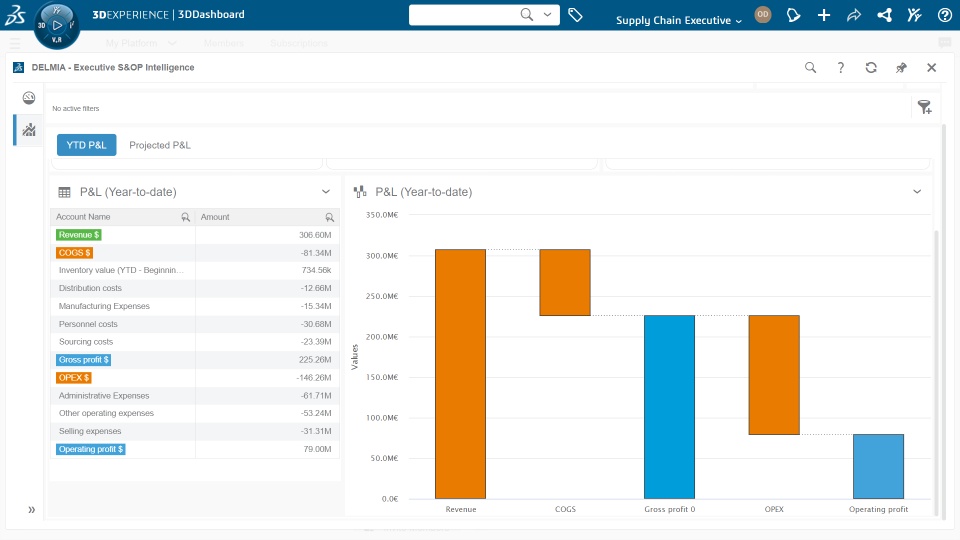
Task: Open the tools and content icon
Action: pos(915,15)
